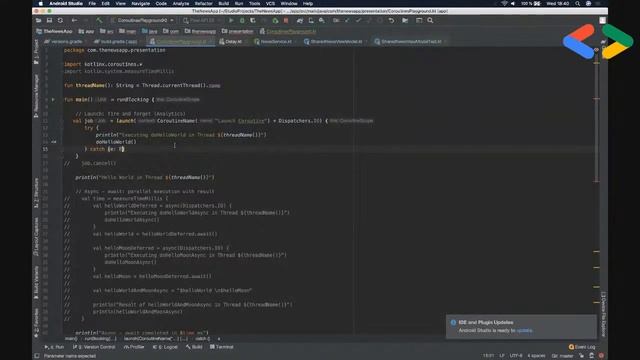
Task: Open the Terminal tool window
Action: pyautogui.click(x=222, y=347)
